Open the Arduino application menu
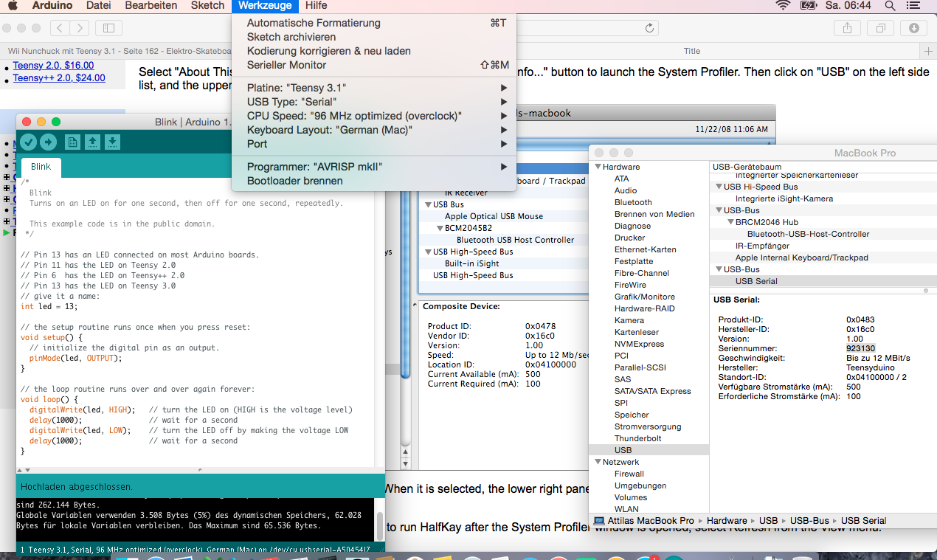Viewport: 937px width, 560px height. coord(52,6)
